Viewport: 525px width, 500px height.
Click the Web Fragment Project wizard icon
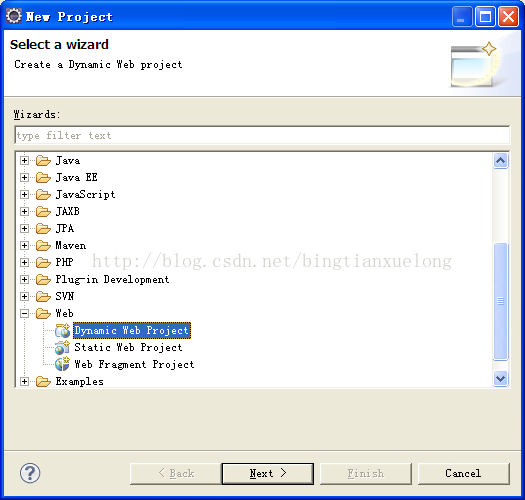point(62,364)
